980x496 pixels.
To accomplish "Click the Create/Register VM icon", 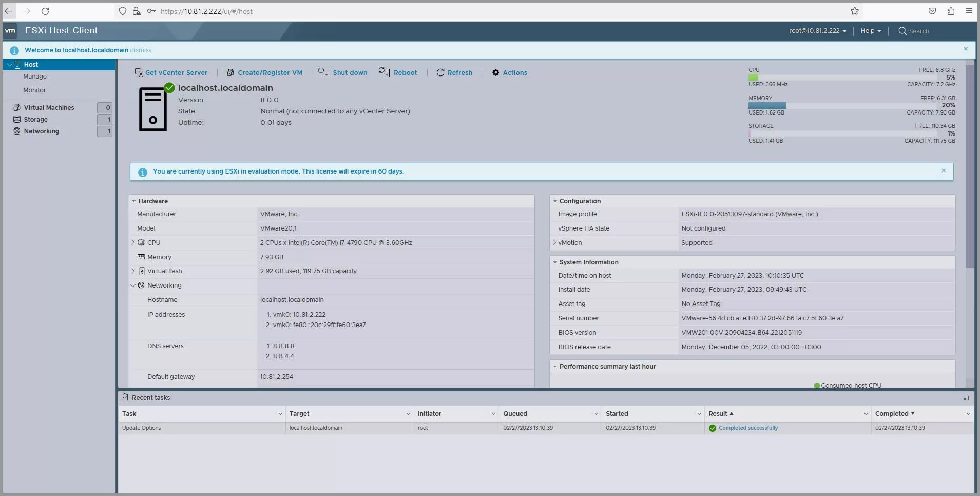I will pos(229,72).
